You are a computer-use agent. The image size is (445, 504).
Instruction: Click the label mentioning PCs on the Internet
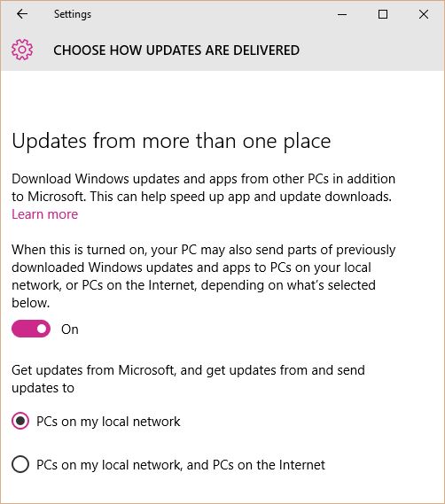pyautogui.click(x=181, y=465)
